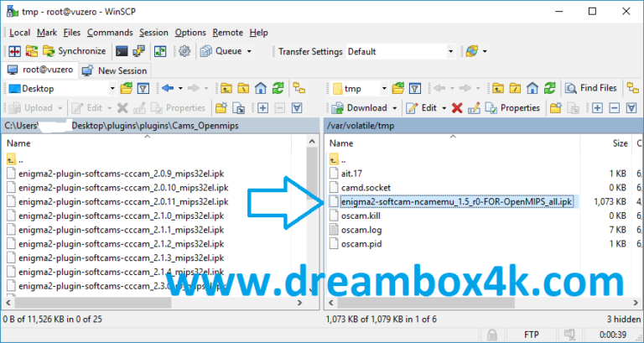Viewport: 644px width, 343px height.
Task: Open the Help menu
Action: point(258,33)
